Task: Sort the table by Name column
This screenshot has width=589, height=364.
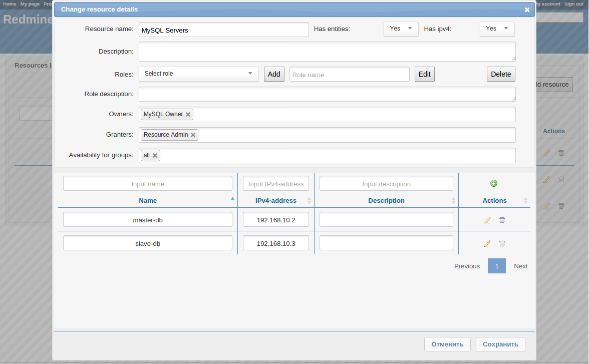Action: pyautogui.click(x=148, y=201)
